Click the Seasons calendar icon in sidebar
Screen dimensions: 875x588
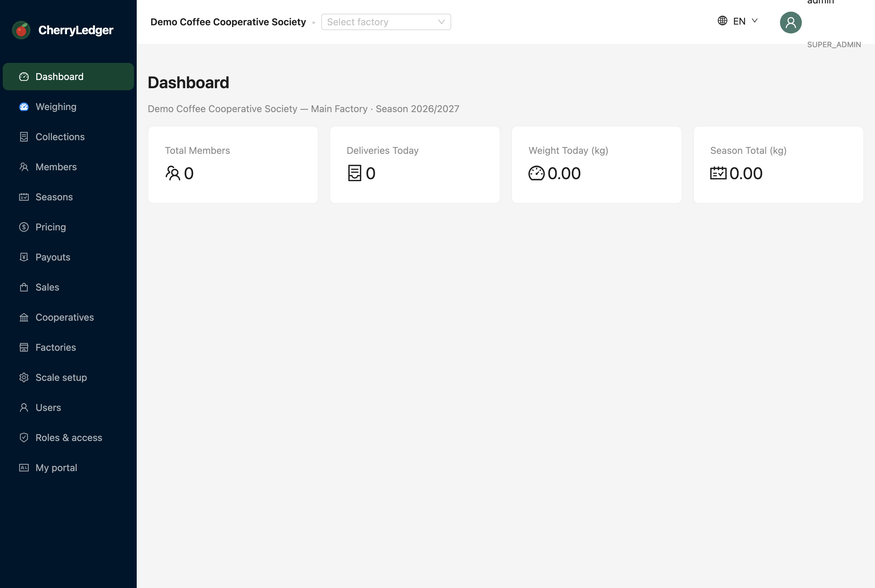click(24, 197)
